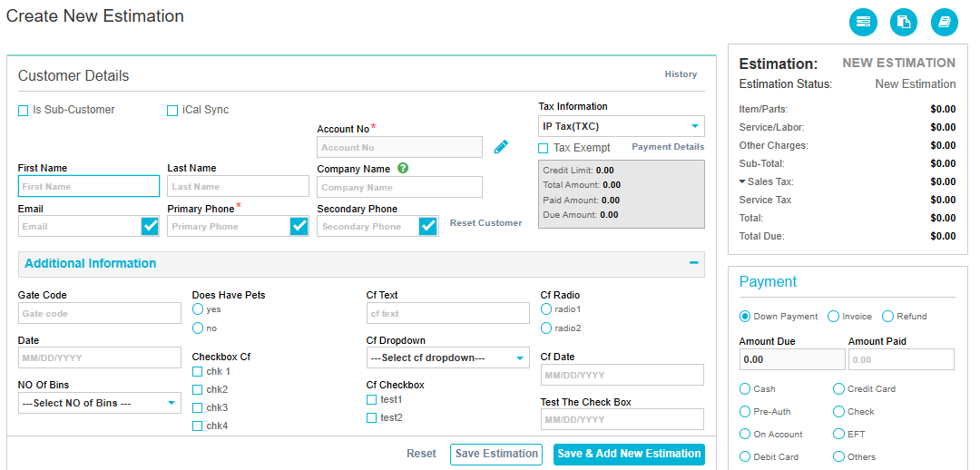
Task: Open the book icon button at top right
Action: click(x=944, y=22)
